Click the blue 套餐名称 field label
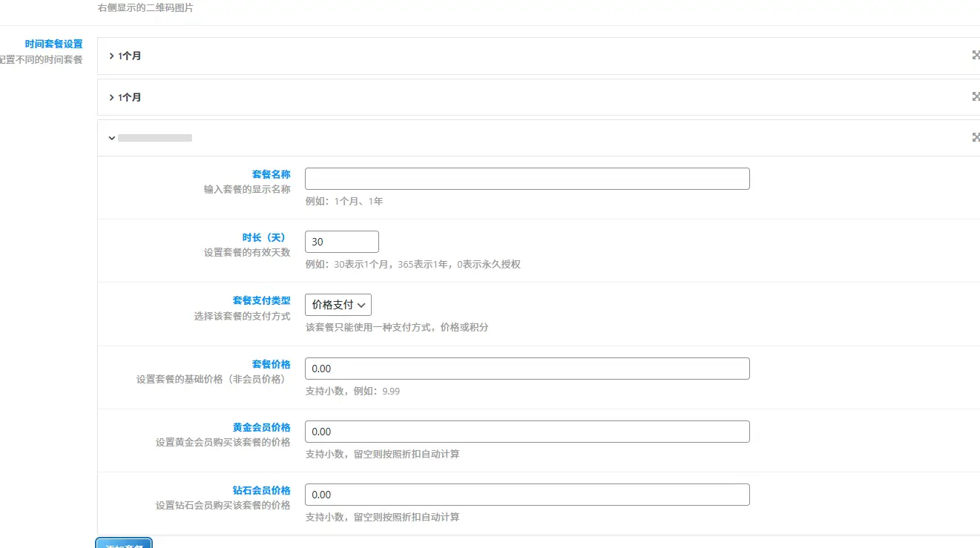Viewport: 980px width, 548px height. (x=271, y=174)
